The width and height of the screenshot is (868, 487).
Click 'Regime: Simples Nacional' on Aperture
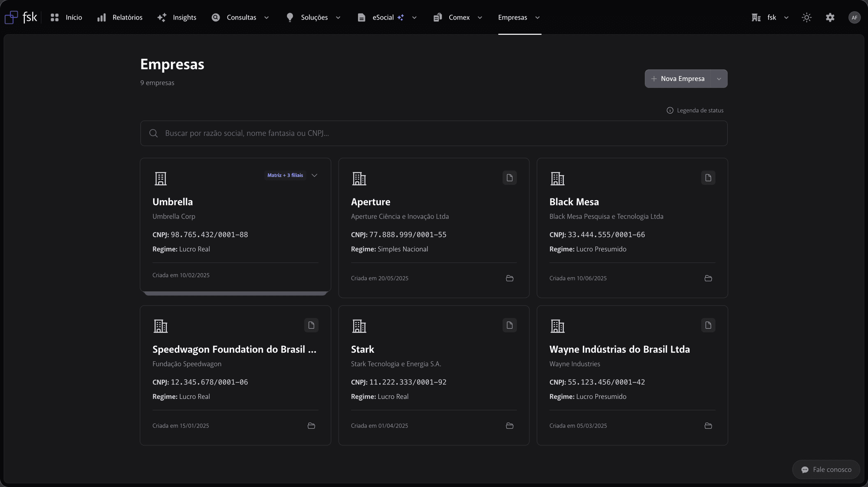(389, 249)
